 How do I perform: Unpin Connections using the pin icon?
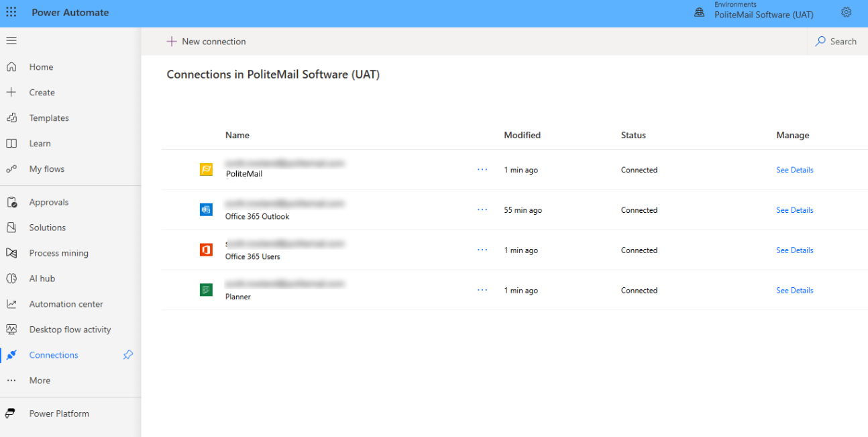128,355
